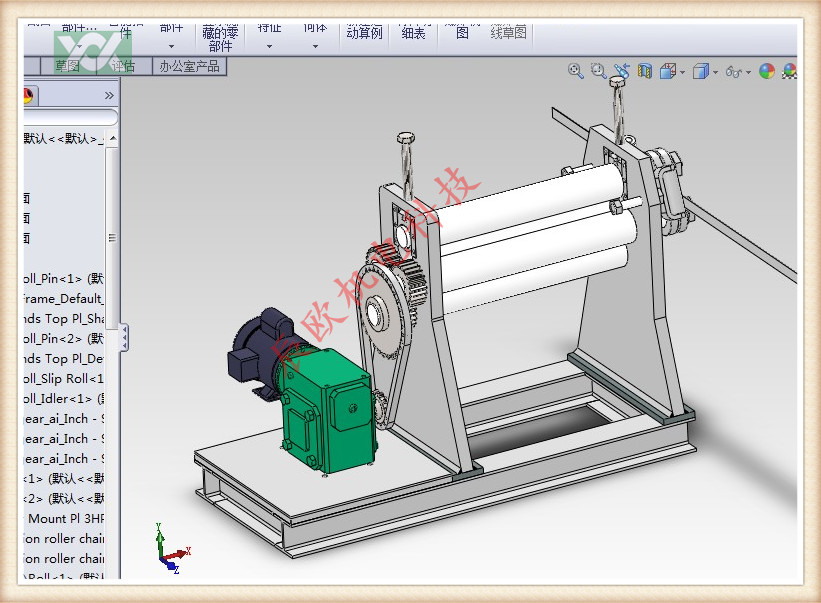The image size is (821, 603).
Task: Collapse the feature tree panel via side handle
Action: click(x=124, y=338)
